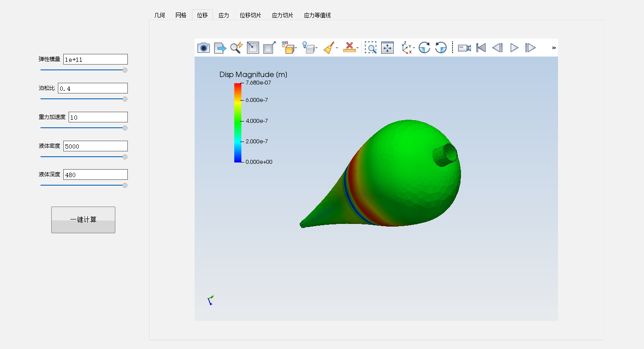This screenshot has width=644, height=349.
Task: Click the 液体深度 input field
Action: coord(95,174)
